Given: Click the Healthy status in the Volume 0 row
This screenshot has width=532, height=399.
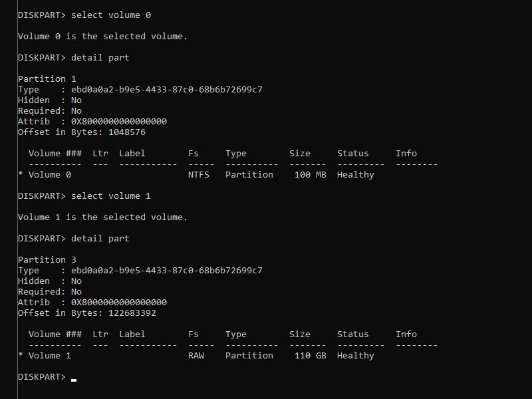Looking at the screenshot, I should [355, 174].
